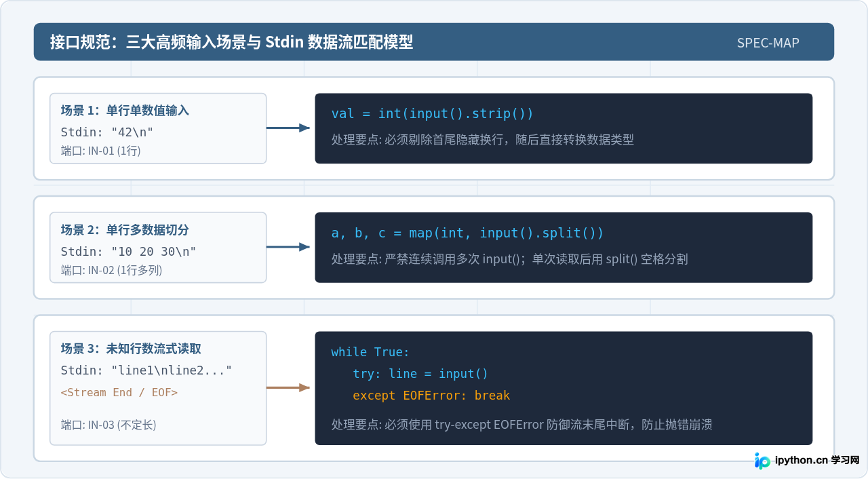Image resolution: width=868 pixels, height=479 pixels.
Task: Click the label "端口: IN-01 (1行)"
Action: [100, 151]
